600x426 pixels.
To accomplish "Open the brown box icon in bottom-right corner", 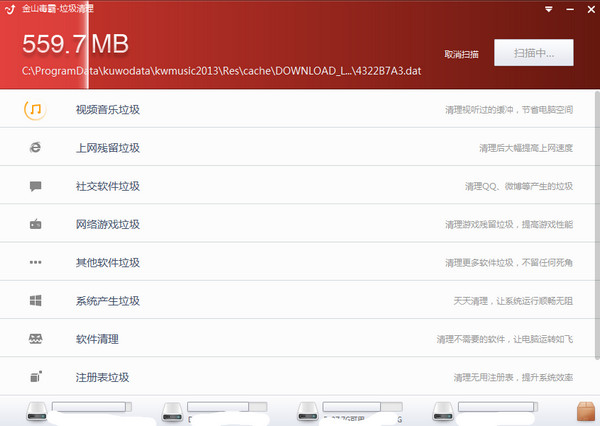I will [x=586, y=411].
